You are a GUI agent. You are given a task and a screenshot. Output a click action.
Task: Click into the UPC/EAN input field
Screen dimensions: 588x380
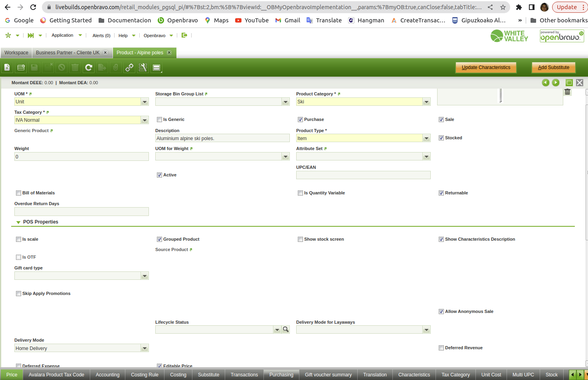(363, 175)
